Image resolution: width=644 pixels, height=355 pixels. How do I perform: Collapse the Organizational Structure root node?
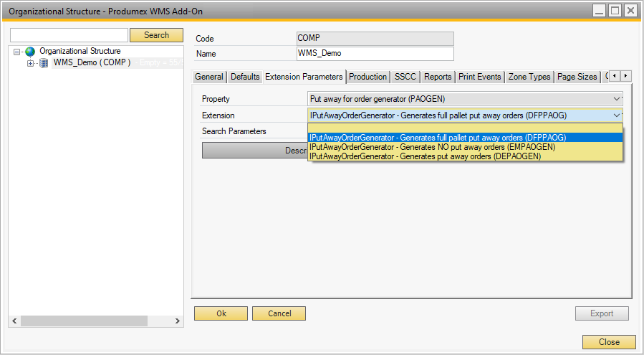[17, 52]
